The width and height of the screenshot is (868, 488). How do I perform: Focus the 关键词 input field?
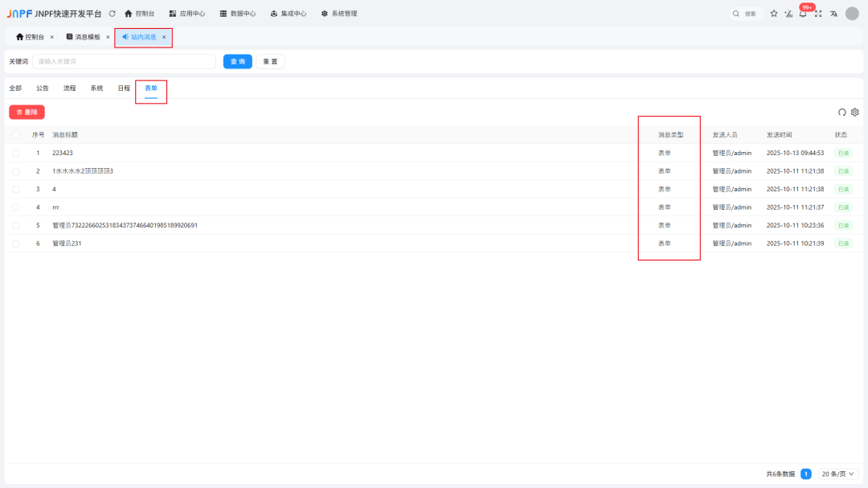[124, 61]
